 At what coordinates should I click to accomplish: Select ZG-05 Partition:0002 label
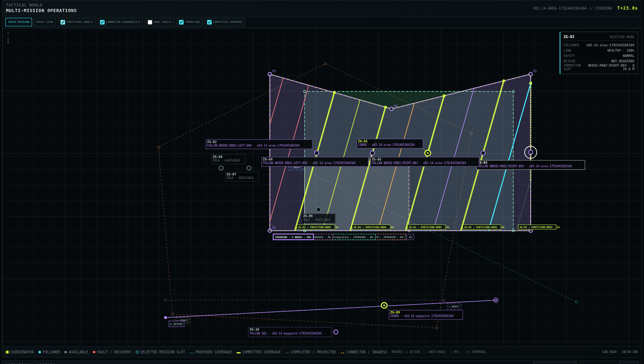(482, 227)
